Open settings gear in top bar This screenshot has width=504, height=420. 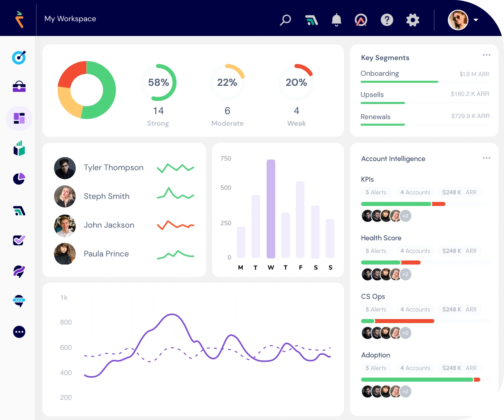[x=413, y=20]
